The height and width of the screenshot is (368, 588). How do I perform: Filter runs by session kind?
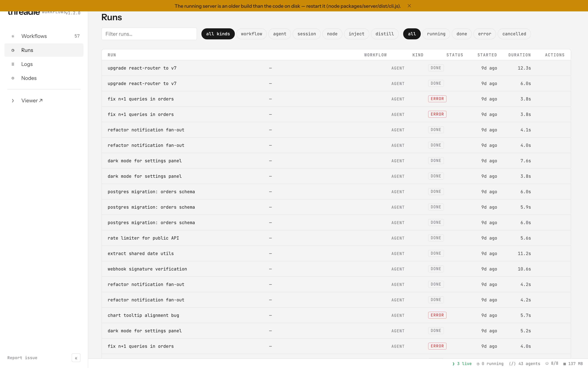[x=307, y=34]
